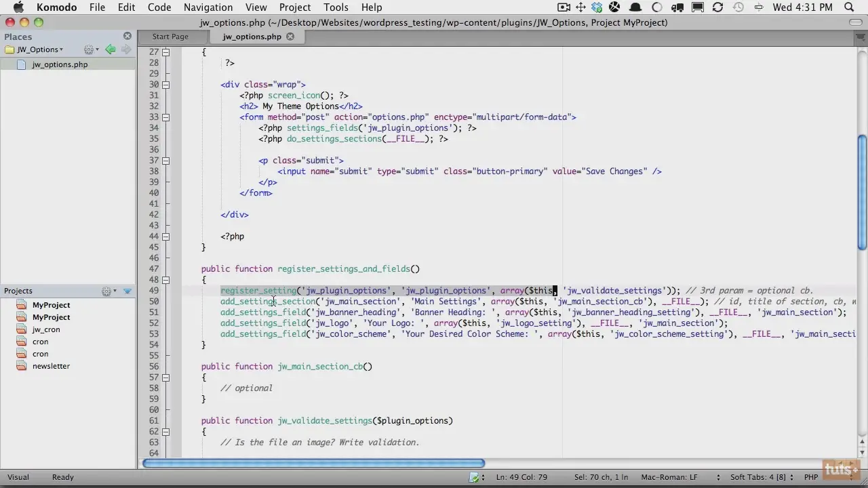The height and width of the screenshot is (488, 868).
Task: Collapse the function fold at line 62
Action: click(165, 432)
